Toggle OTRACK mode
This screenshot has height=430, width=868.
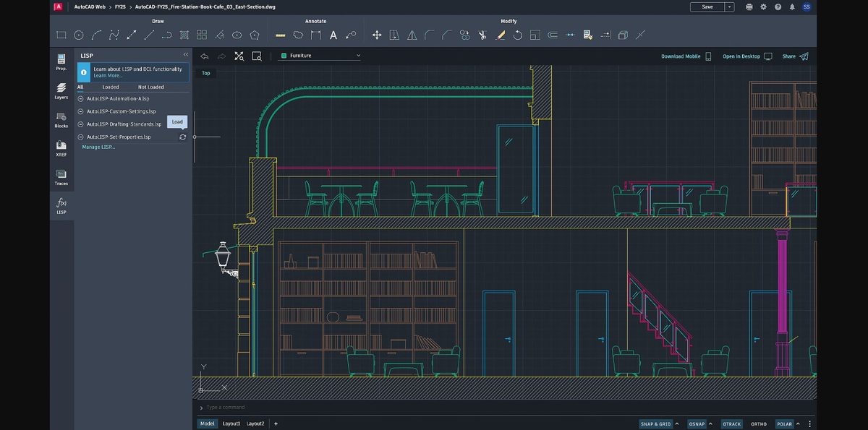pyautogui.click(x=732, y=424)
